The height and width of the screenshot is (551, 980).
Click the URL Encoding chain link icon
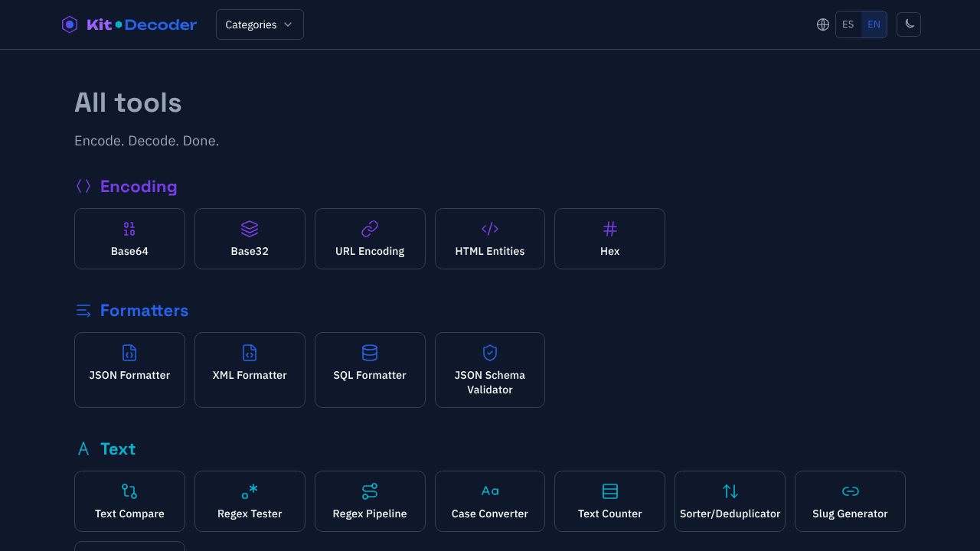(x=370, y=229)
